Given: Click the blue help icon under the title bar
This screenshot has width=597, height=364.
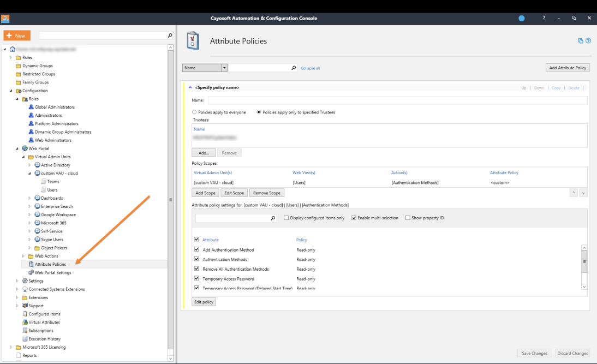Looking at the screenshot, I should 588,41.
